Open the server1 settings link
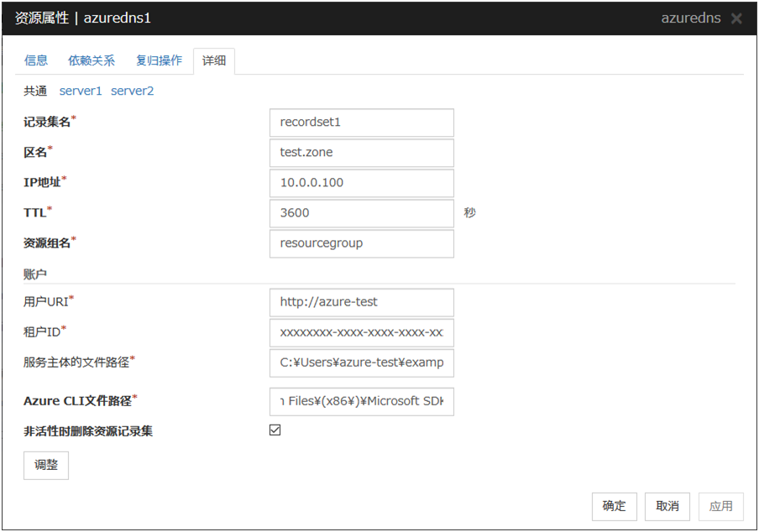Viewport: 759px width, 532px height. (x=81, y=91)
